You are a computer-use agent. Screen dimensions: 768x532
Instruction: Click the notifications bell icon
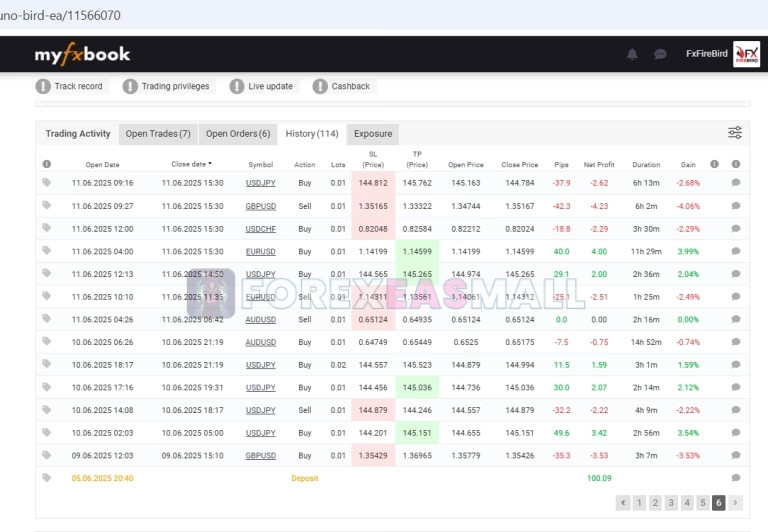632,54
